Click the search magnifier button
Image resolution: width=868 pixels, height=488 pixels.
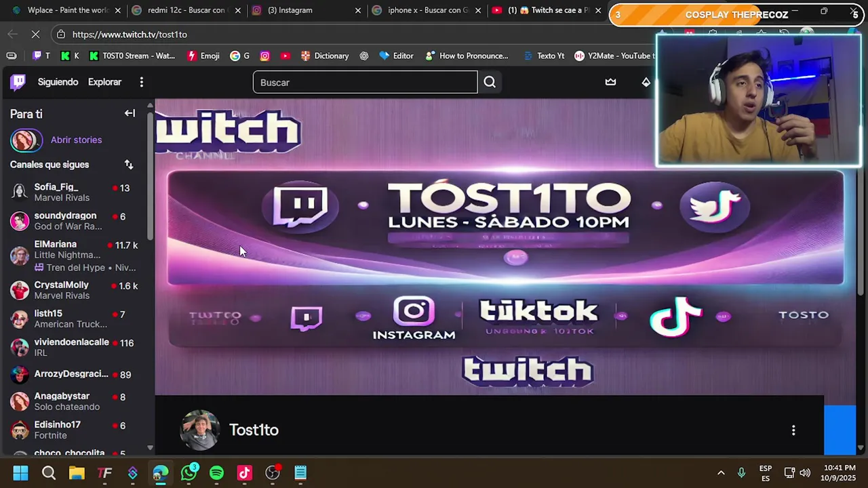[x=490, y=82]
